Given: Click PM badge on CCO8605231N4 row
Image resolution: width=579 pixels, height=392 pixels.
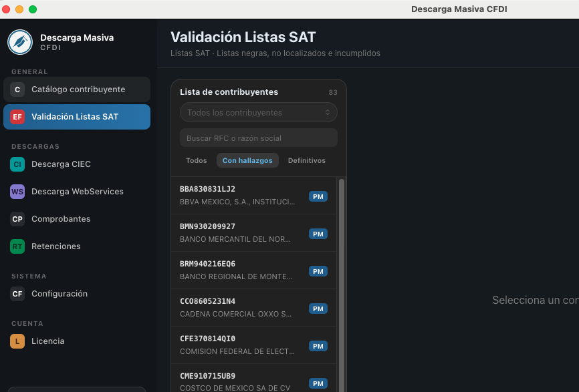Looking at the screenshot, I should pos(318,309).
